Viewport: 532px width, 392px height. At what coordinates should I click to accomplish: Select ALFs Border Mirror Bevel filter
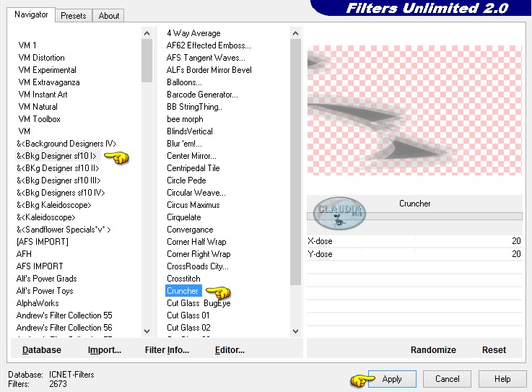[209, 70]
